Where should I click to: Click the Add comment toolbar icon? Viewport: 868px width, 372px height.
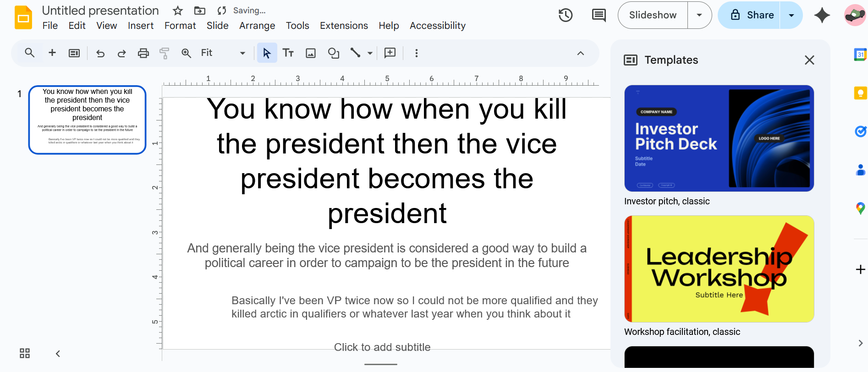[390, 53]
